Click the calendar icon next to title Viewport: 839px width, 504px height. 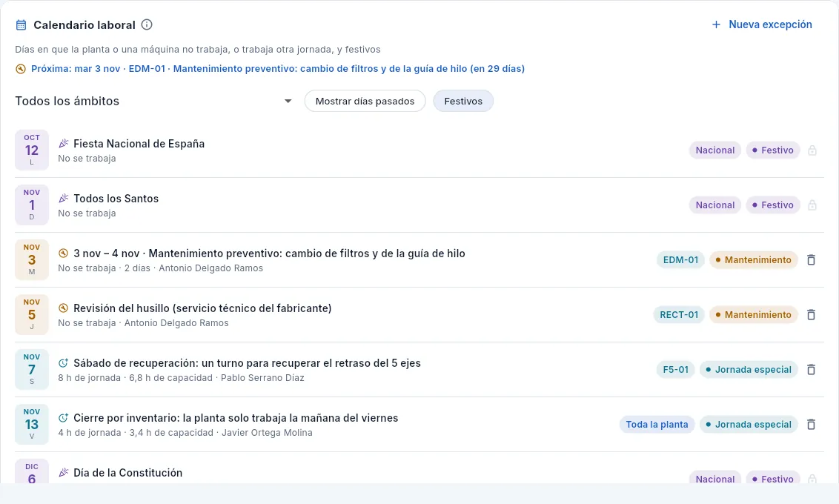click(x=21, y=24)
